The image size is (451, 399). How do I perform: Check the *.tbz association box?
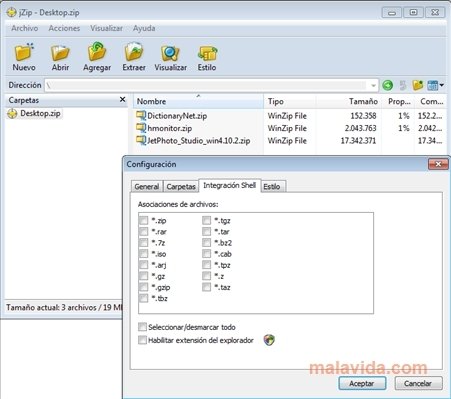[143, 298]
